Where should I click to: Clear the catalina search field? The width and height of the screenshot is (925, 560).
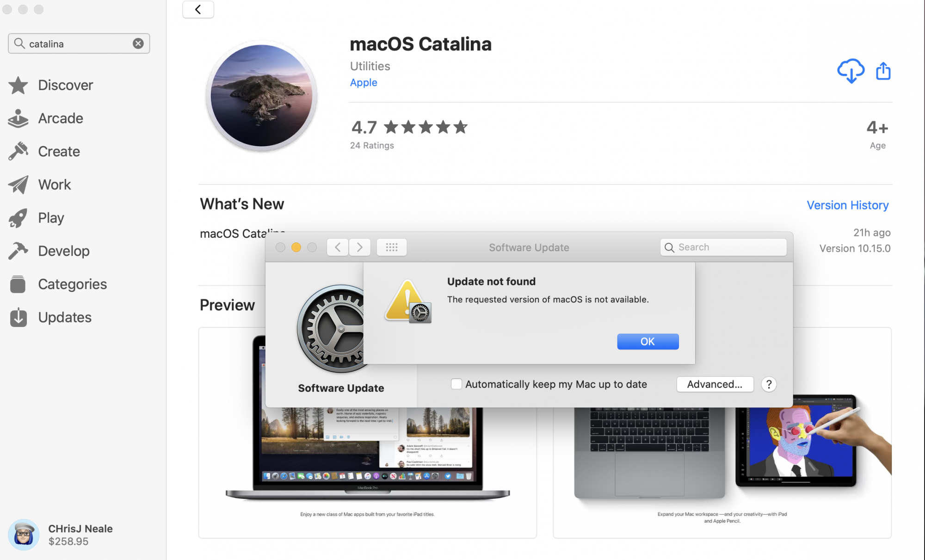pos(138,43)
